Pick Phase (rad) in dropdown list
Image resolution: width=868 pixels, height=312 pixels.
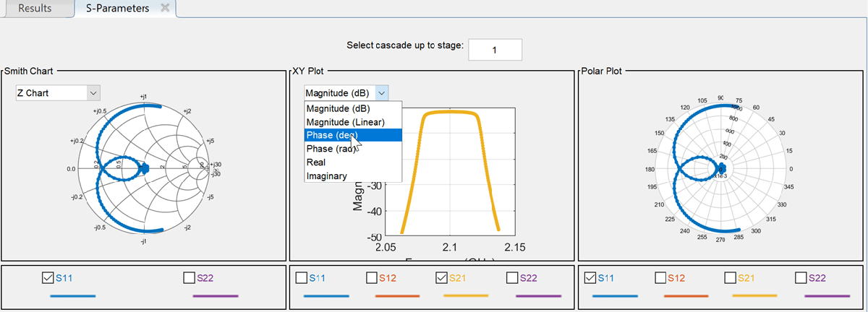tap(331, 149)
